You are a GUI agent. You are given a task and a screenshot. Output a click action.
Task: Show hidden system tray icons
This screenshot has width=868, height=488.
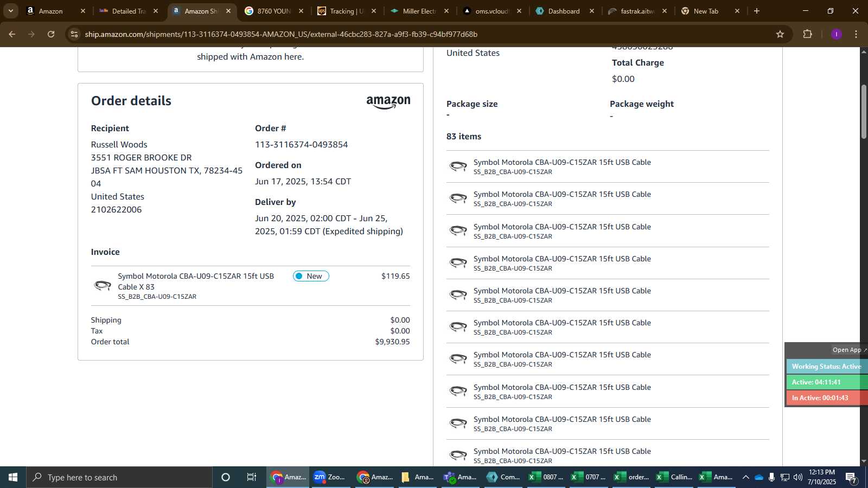click(745, 477)
